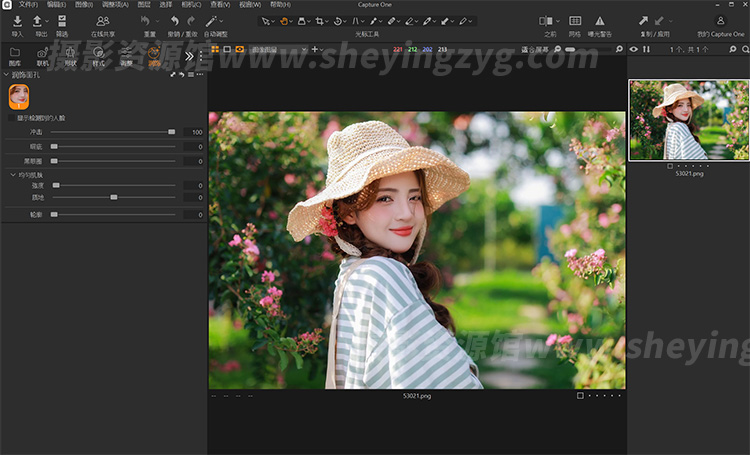Click the Reset (重置) icon
Image resolution: width=750 pixels, height=455 pixels.
pyautogui.click(x=148, y=21)
